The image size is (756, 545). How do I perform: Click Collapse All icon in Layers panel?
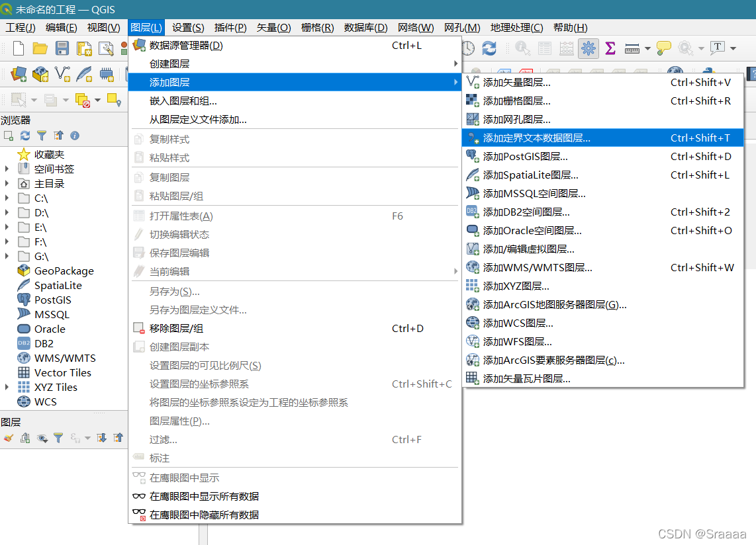(x=118, y=438)
